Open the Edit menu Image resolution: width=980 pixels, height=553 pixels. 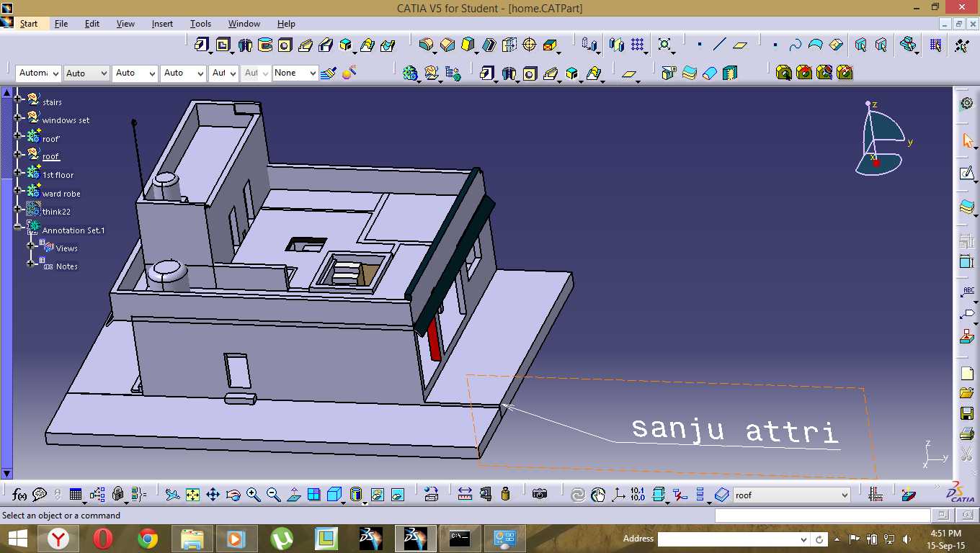pos(92,24)
